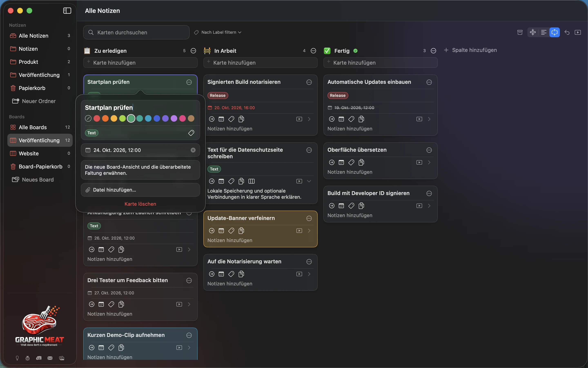This screenshot has width=588, height=368.
Task: Click the undo arrow in the toolbar
Action: [567, 32]
